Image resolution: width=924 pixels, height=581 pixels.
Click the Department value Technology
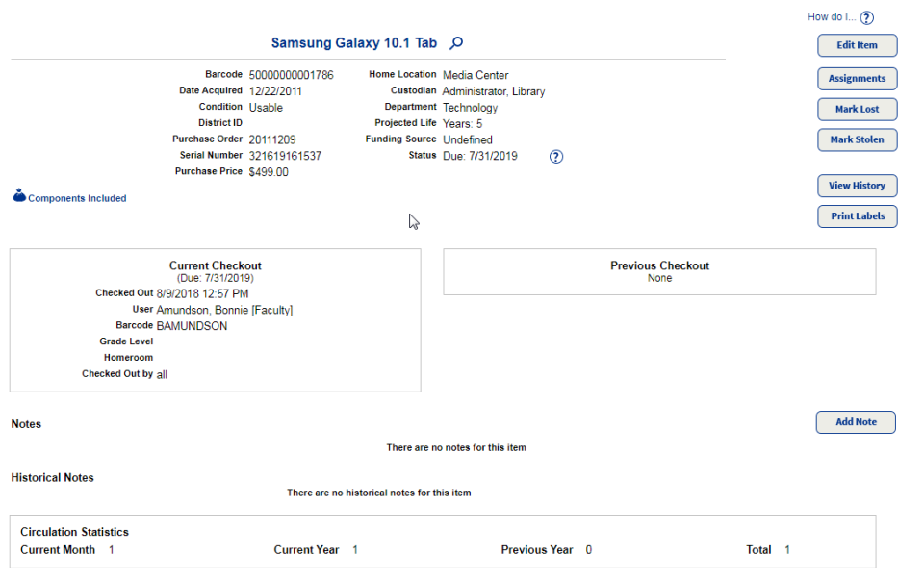[471, 108]
